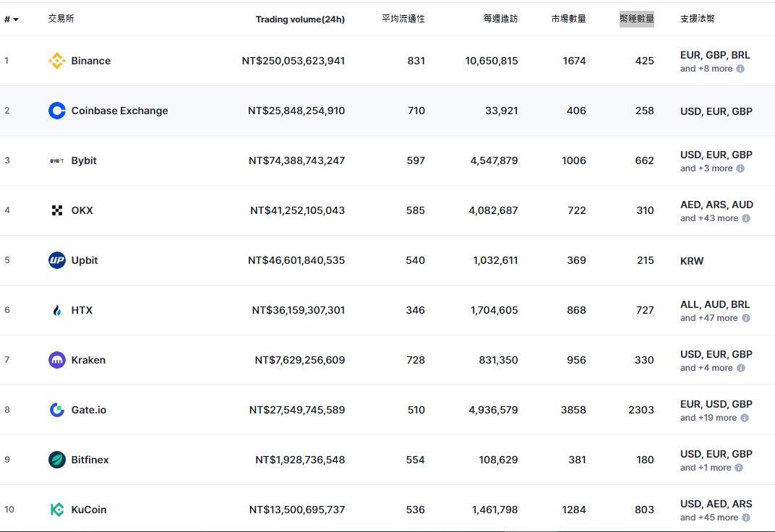
Task: Open info icon beside Binance's +8 more
Action: pyautogui.click(x=740, y=69)
